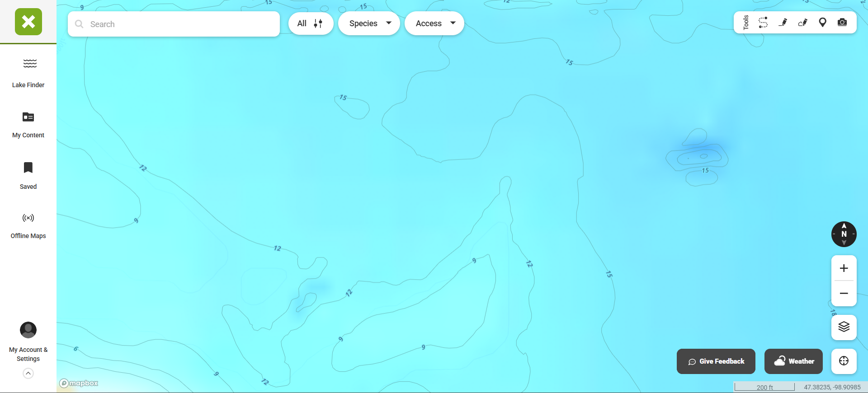Expand the Access dropdown
868x393 pixels.
point(434,23)
